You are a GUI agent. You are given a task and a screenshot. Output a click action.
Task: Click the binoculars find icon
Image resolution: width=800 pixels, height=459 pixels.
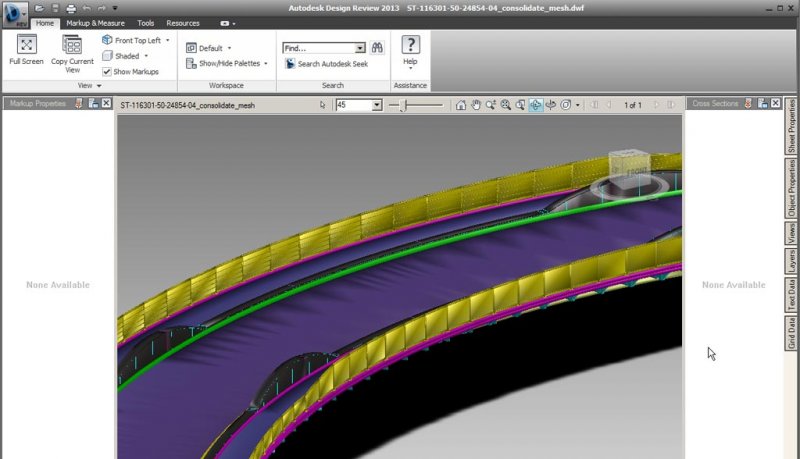pos(378,47)
